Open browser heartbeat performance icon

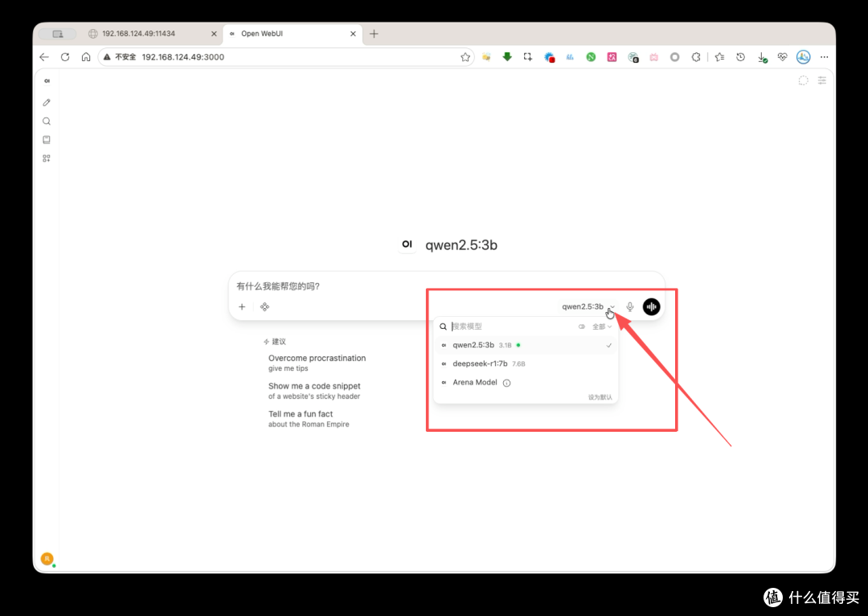tap(782, 56)
